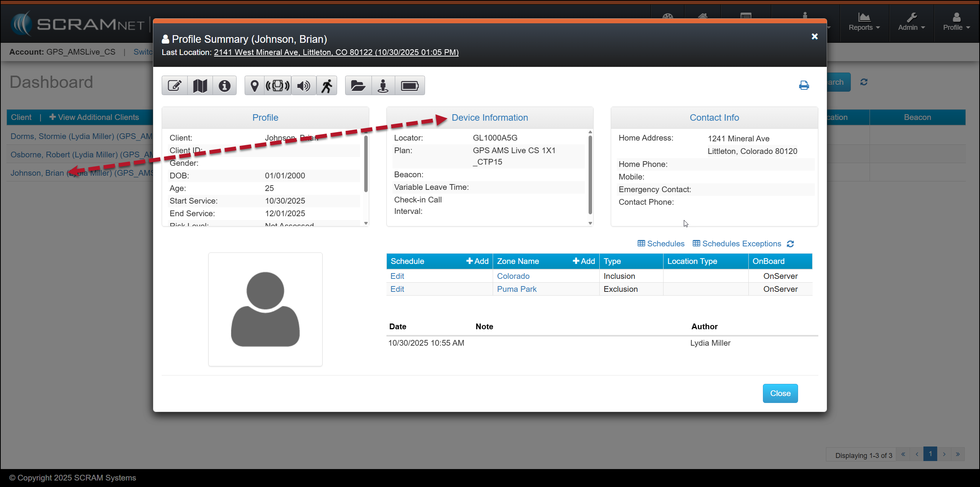Click the blue Close button
980x487 pixels.
coord(780,393)
